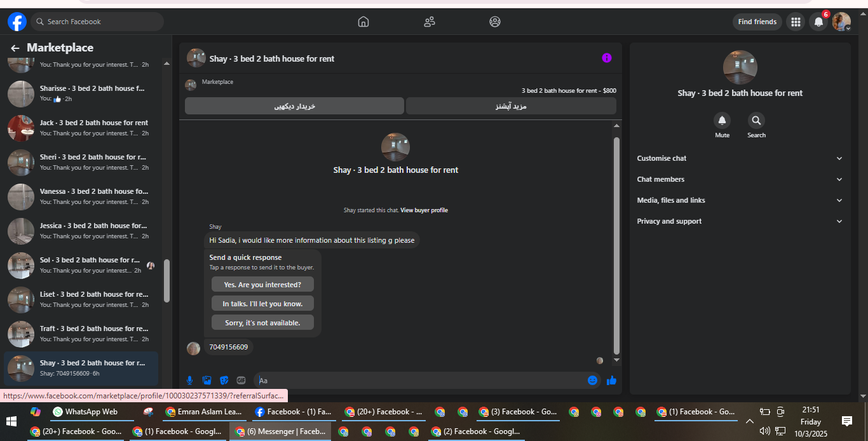868x441 pixels.
Task: Attach a file using the image icon
Action: point(207,380)
